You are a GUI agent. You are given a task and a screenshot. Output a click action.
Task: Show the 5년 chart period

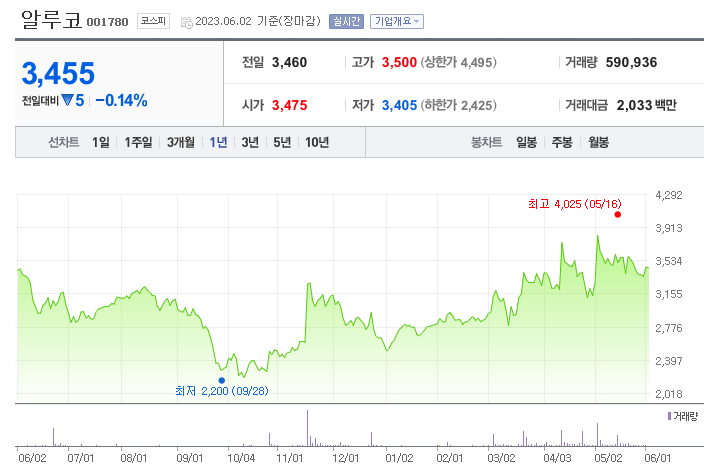[x=282, y=142]
